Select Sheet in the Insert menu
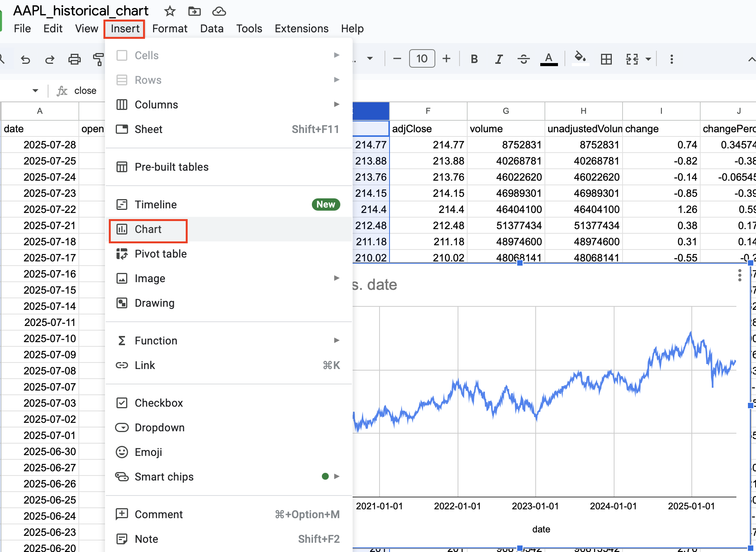The image size is (756, 552). coord(229,129)
